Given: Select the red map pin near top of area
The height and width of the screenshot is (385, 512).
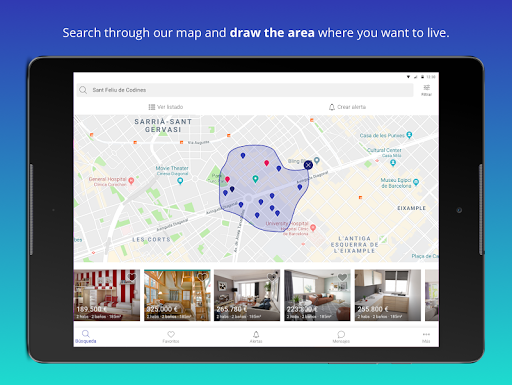Looking at the screenshot, I should 266,163.
